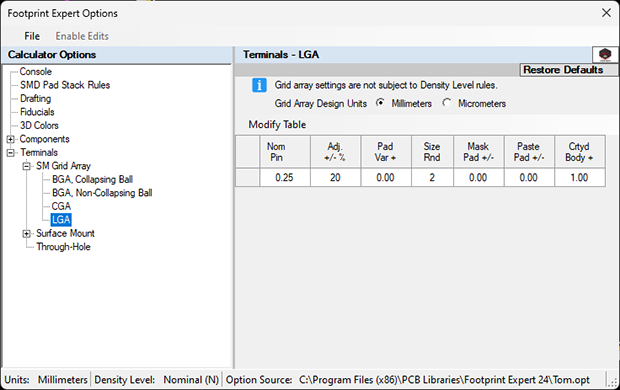This screenshot has width=620, height=390.
Task: Click the Nom Pin value 0.25 cell
Action: coord(285,178)
